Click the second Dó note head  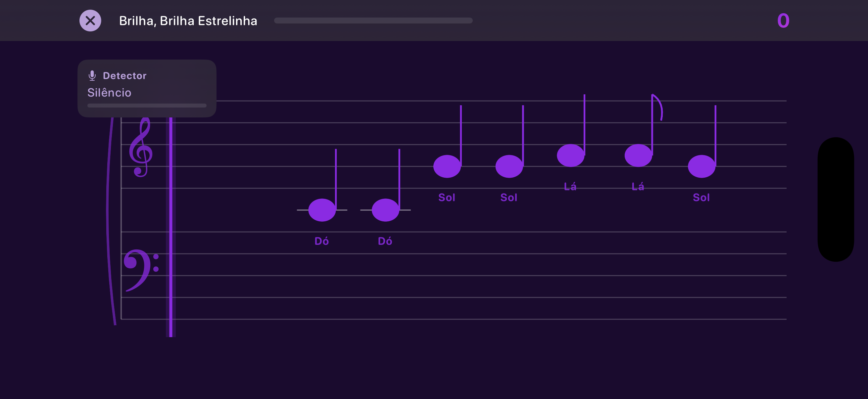385,210
